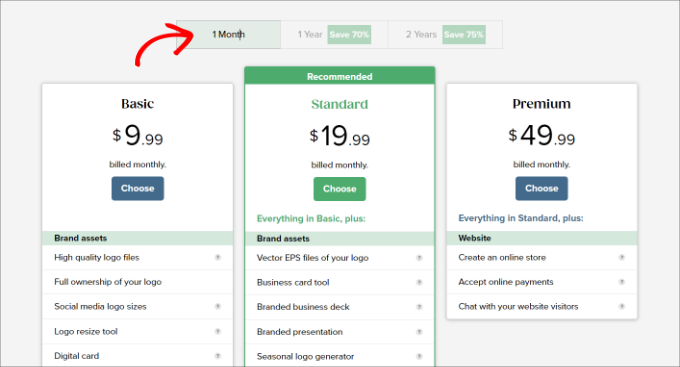Open info icon for Business card tool
Image resolution: width=680 pixels, height=367 pixels.
click(419, 282)
